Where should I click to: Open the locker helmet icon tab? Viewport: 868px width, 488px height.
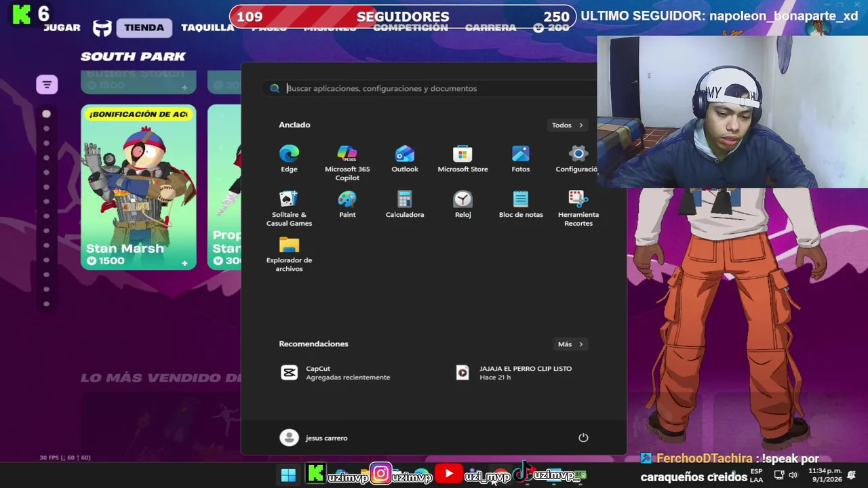102,28
